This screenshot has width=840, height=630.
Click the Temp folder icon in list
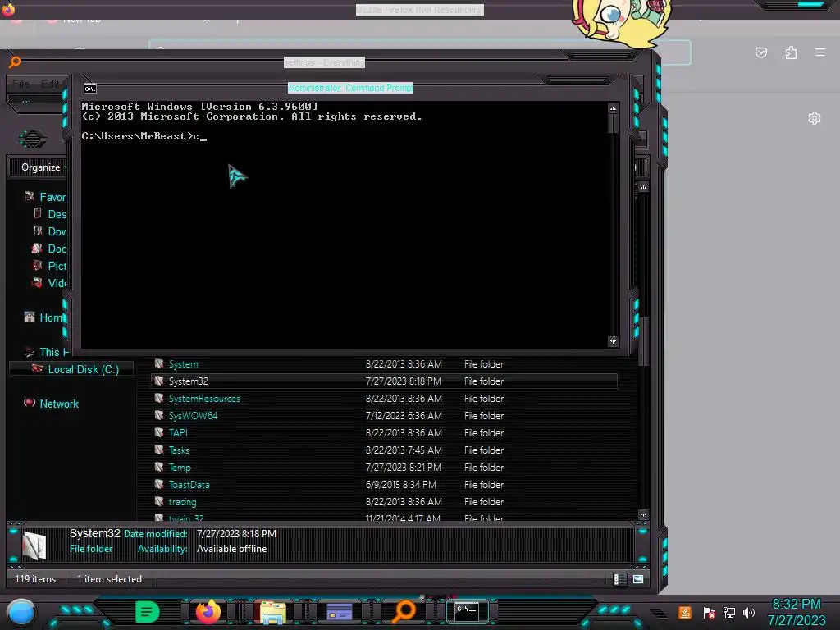tap(158, 467)
